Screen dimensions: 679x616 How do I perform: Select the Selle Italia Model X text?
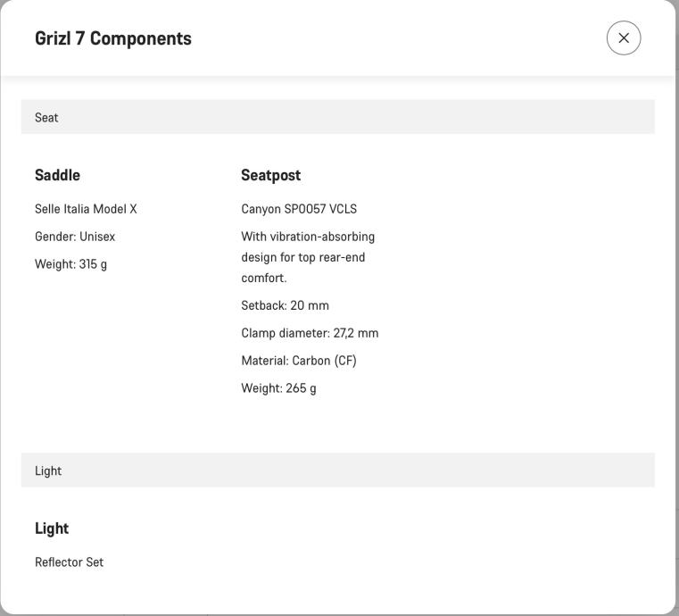[86, 209]
